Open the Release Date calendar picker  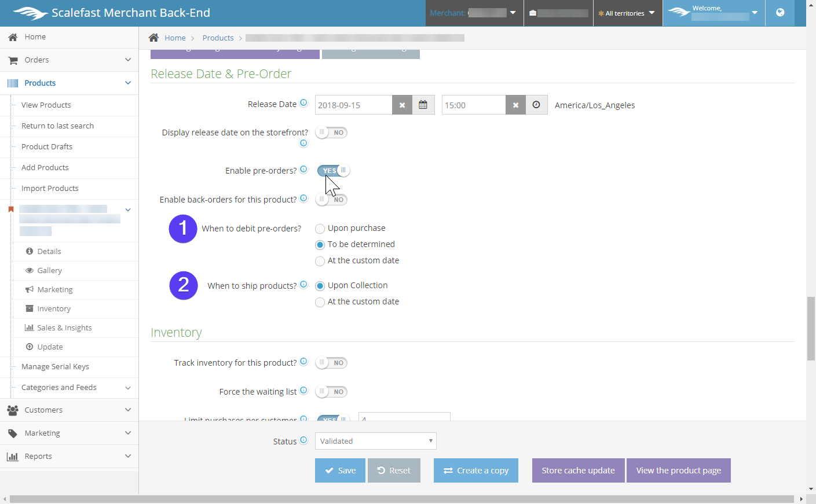(423, 105)
